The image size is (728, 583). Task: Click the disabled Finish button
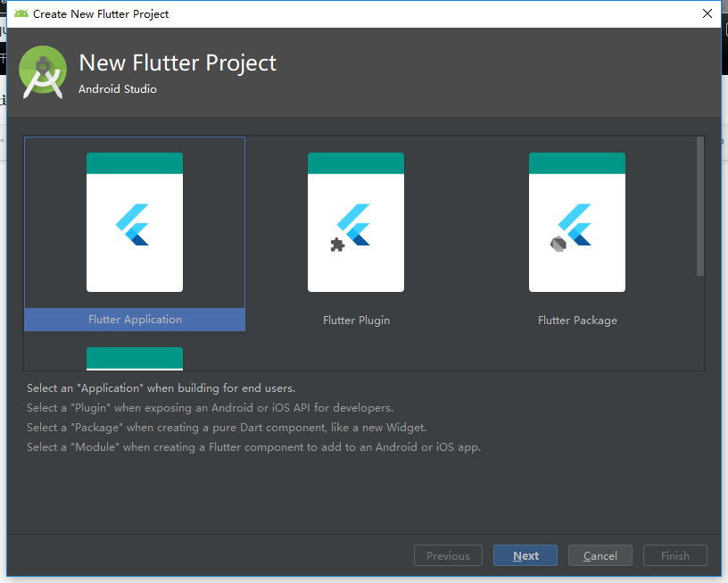coord(675,555)
